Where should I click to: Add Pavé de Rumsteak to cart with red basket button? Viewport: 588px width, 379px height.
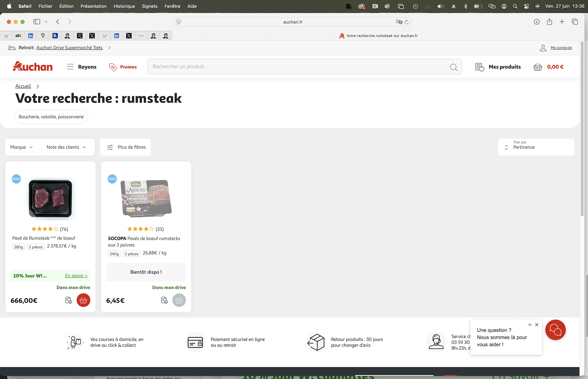(83, 300)
